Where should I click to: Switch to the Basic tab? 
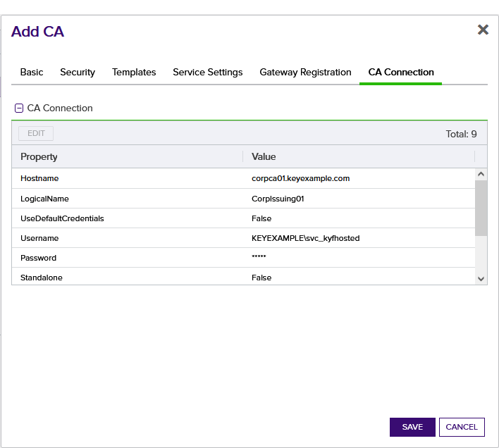click(x=32, y=72)
